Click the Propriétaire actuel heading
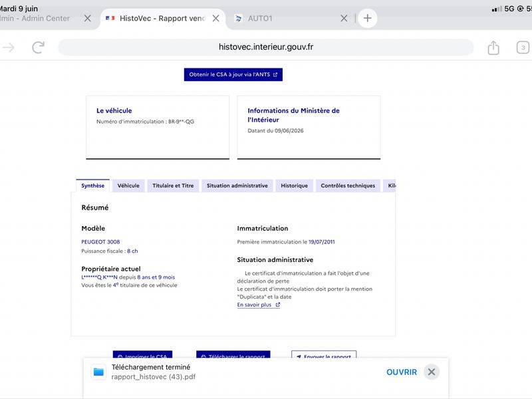This screenshot has width=532, height=399. (111, 269)
